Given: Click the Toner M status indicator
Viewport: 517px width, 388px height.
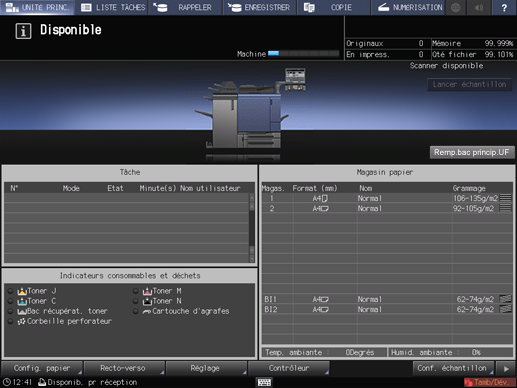Looking at the screenshot, I should click(x=136, y=291).
